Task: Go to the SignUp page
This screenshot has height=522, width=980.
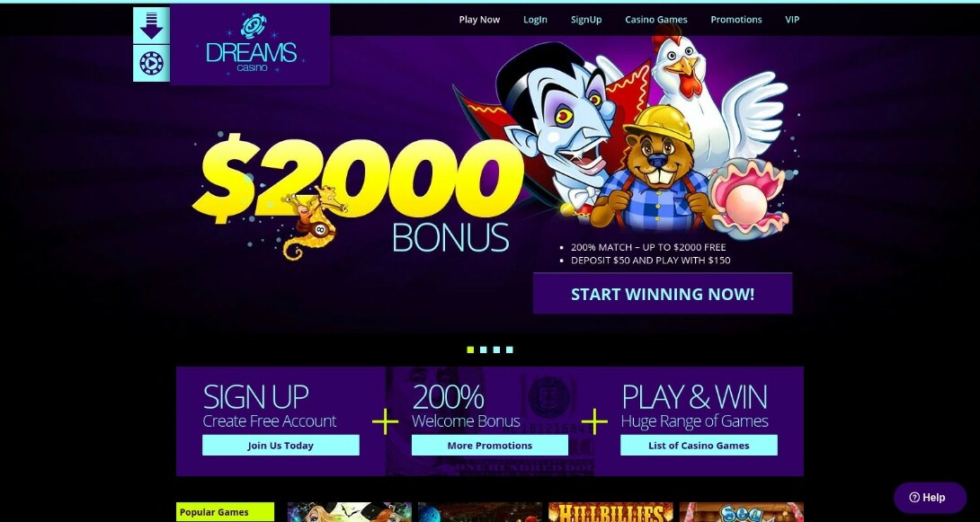Action: (586, 20)
